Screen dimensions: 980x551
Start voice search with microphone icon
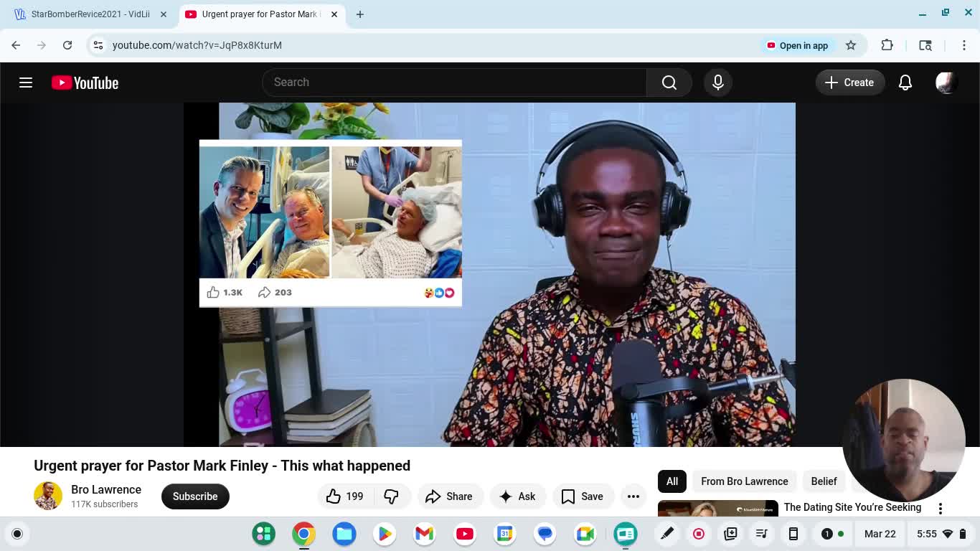717,83
